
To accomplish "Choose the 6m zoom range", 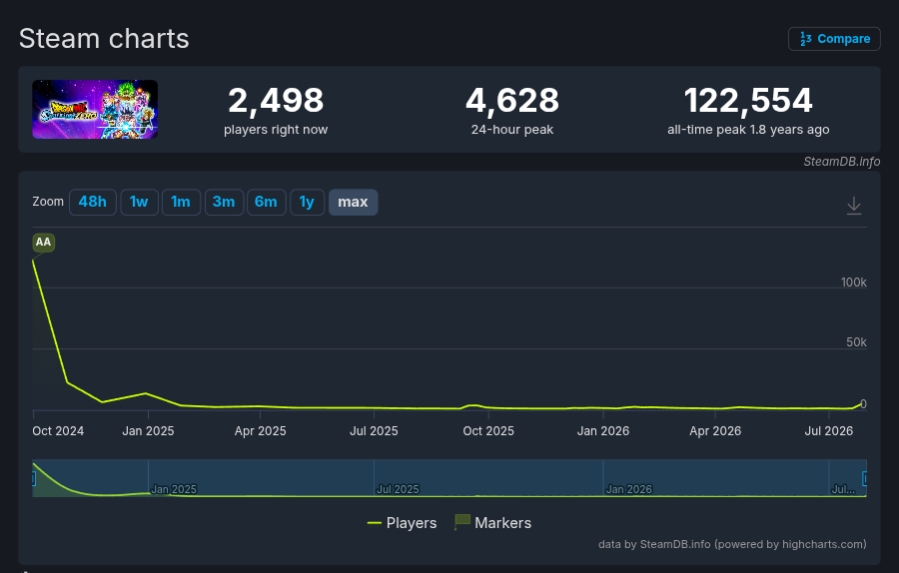I will tap(266, 202).
